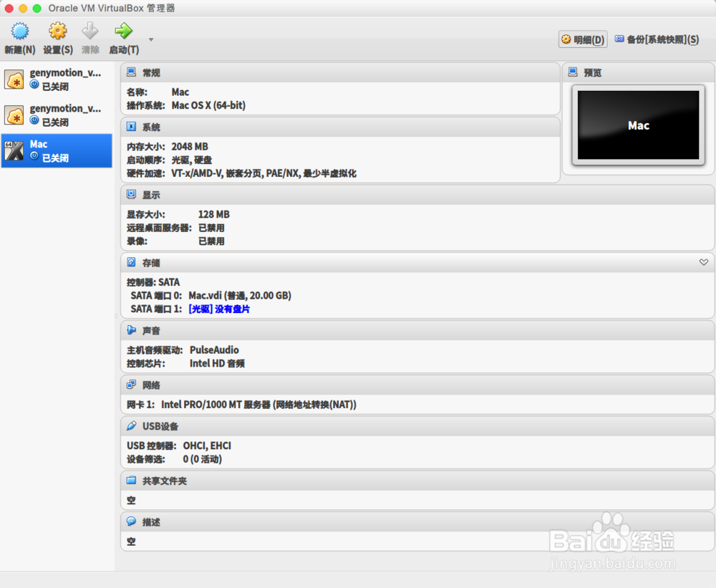Click the USB设备 section cable icon

(x=130, y=425)
